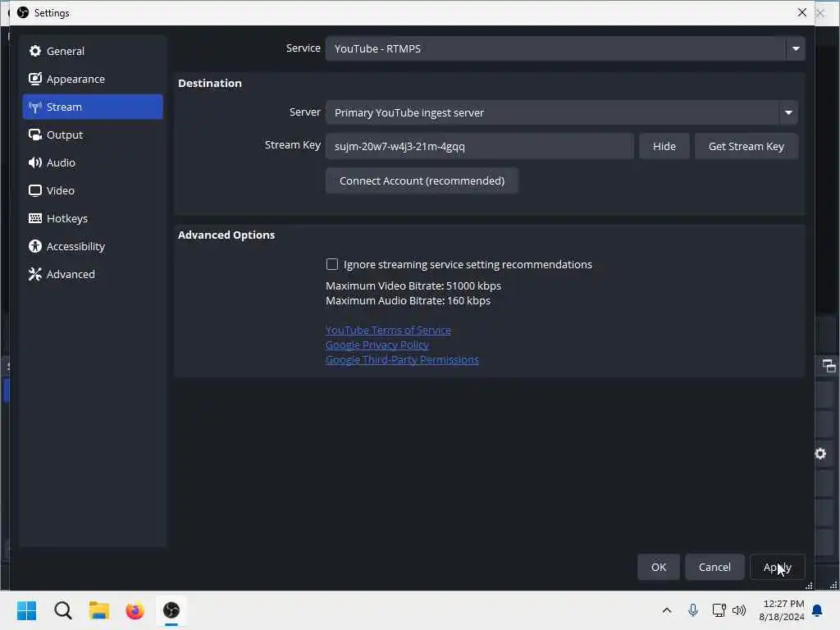Open the Google Privacy Policy link

point(377,345)
